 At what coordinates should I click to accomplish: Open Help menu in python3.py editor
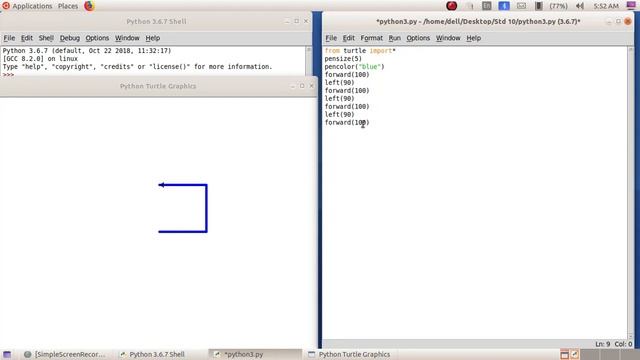[x=473, y=38]
